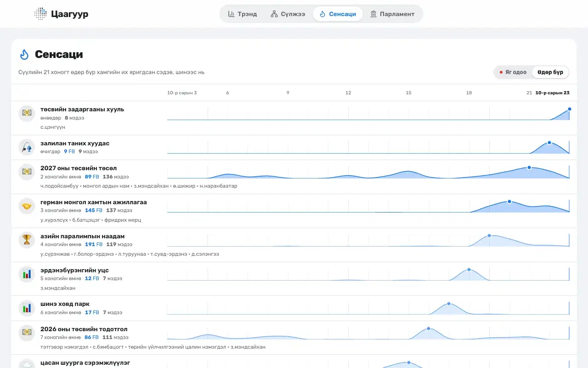This screenshot has height=368, width=588.
Task: Click peak marker on 2026 оны төсвийн тодотгол chart
Action: pos(429,328)
